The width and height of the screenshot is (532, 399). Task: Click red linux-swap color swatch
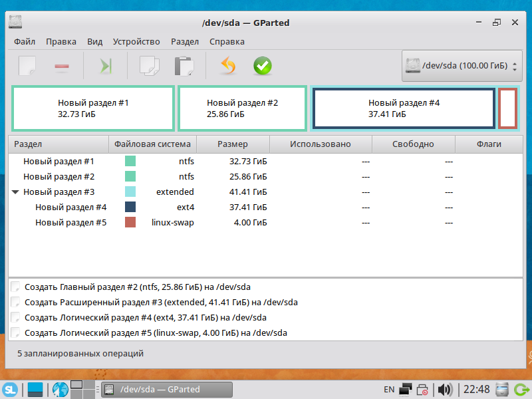click(x=130, y=222)
